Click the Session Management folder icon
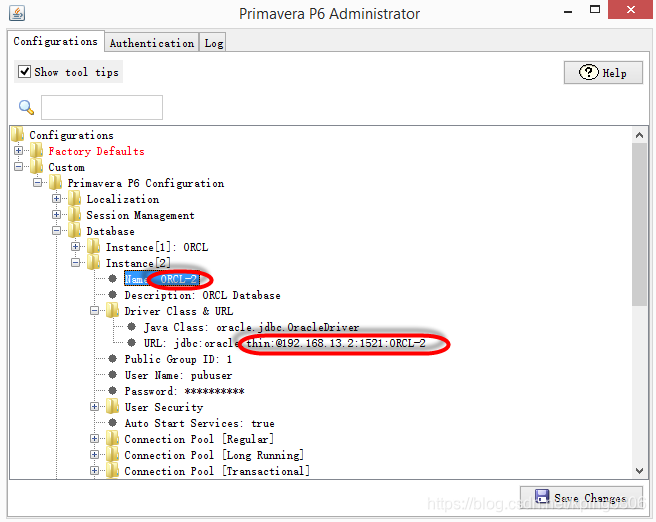The height and width of the screenshot is (522, 656). 74,215
